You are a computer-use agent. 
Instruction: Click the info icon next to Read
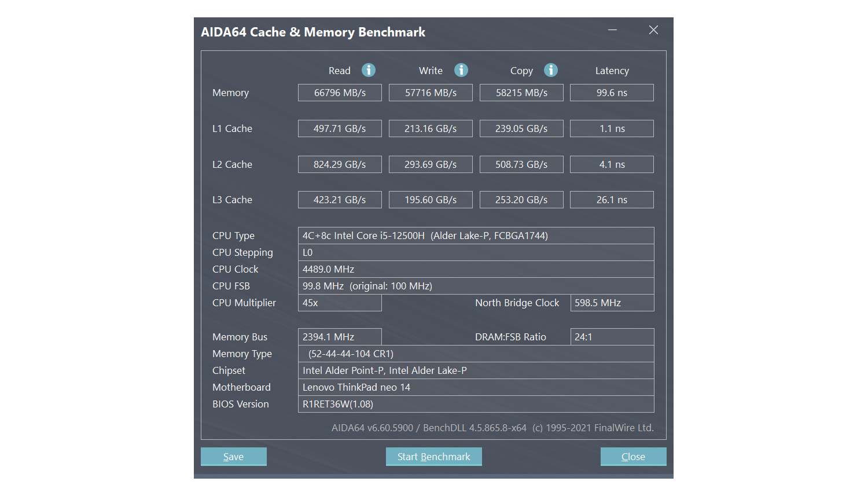point(369,70)
